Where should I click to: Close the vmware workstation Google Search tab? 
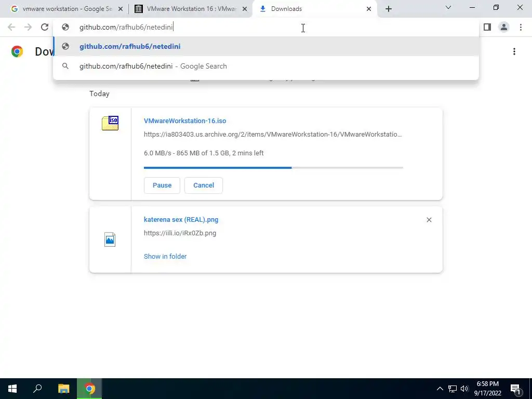click(x=120, y=9)
